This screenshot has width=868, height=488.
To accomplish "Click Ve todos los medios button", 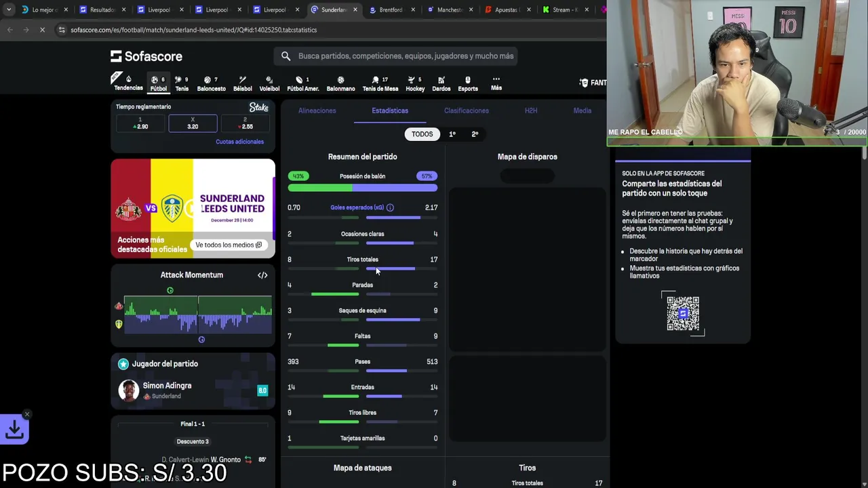I will click(x=229, y=245).
